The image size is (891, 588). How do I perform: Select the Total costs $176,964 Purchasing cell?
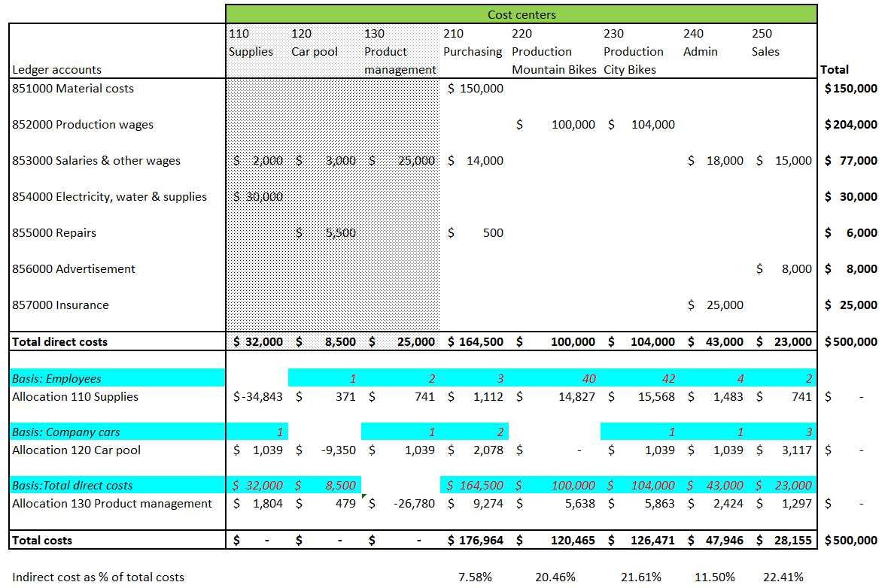tap(476, 541)
